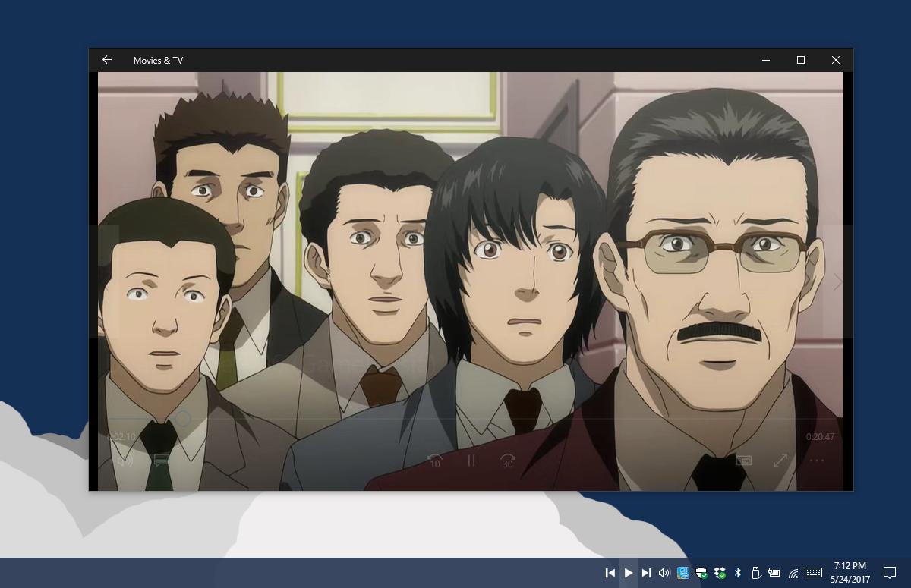Go to the next video with the side chevron
Image resolution: width=911 pixels, height=588 pixels.
[x=838, y=282]
